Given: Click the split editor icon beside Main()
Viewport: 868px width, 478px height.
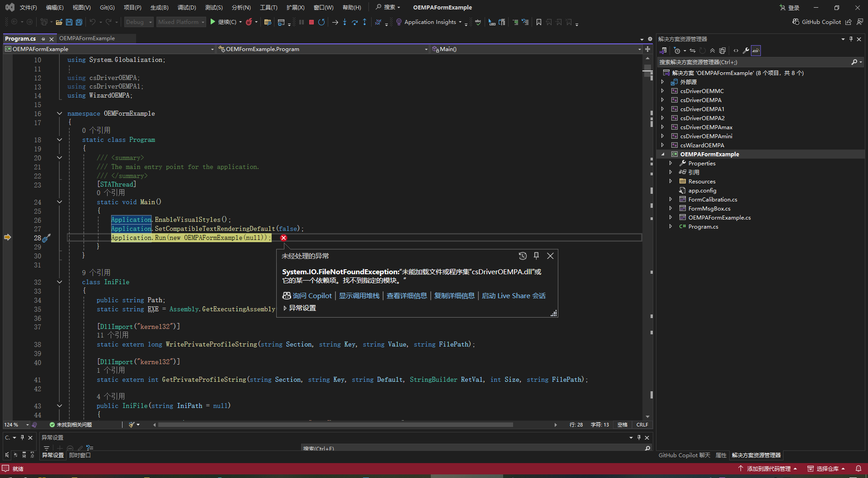Looking at the screenshot, I should [x=647, y=49].
